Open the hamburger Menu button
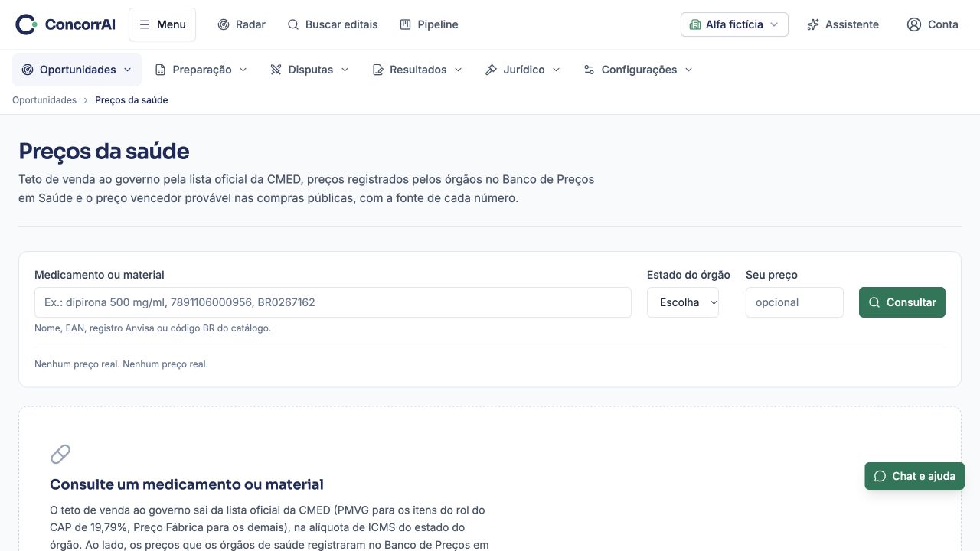Image resolution: width=980 pixels, height=551 pixels. (x=162, y=24)
